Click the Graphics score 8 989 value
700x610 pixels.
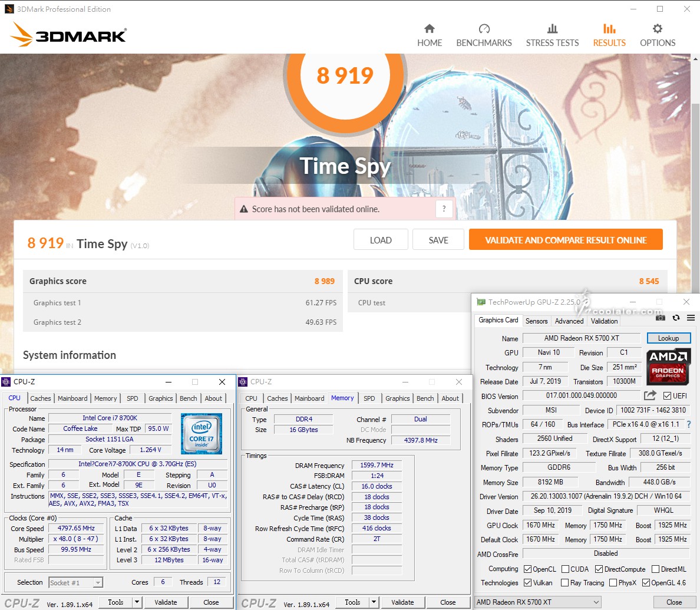[324, 281]
